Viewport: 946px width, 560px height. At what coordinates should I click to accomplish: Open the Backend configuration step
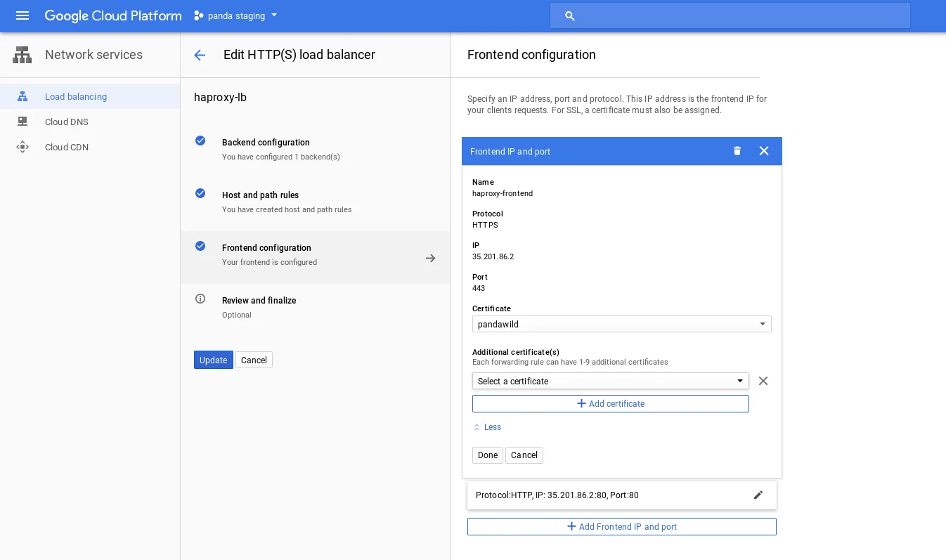tap(266, 143)
